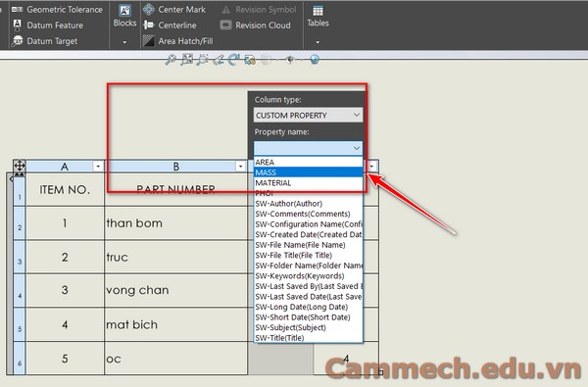Image resolution: width=588 pixels, height=387 pixels.
Task: Click the 'vong chan' part cell
Action: (175, 290)
